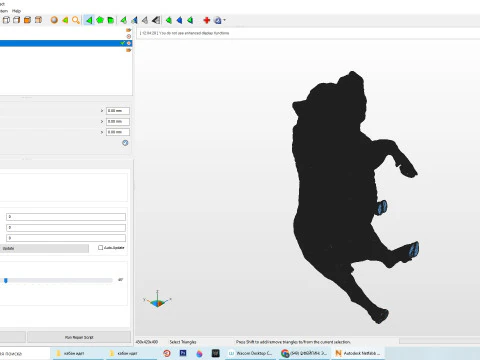Pick the green cube Select Shells tool
Screen dimensions: 480x360
coord(110,20)
